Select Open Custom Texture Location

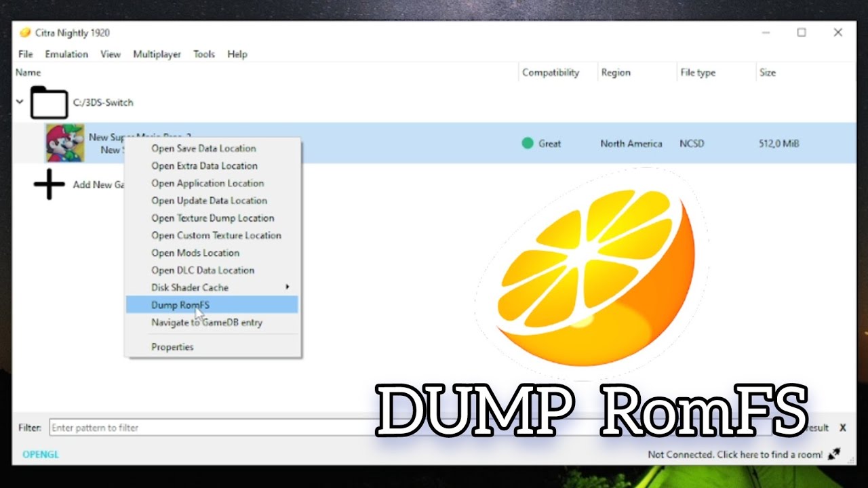(212, 235)
